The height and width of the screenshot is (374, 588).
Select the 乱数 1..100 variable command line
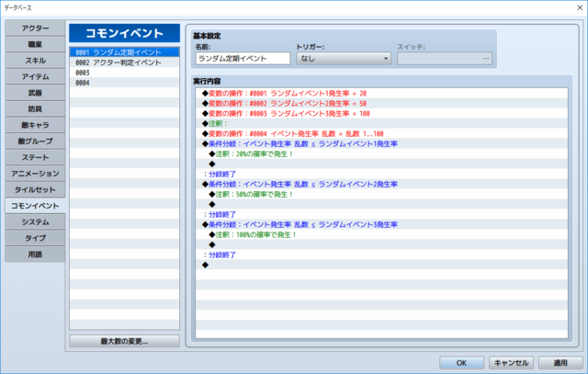[381, 133]
